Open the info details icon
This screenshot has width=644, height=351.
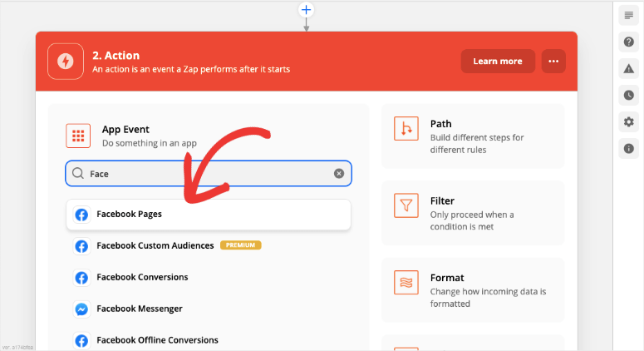[629, 149]
